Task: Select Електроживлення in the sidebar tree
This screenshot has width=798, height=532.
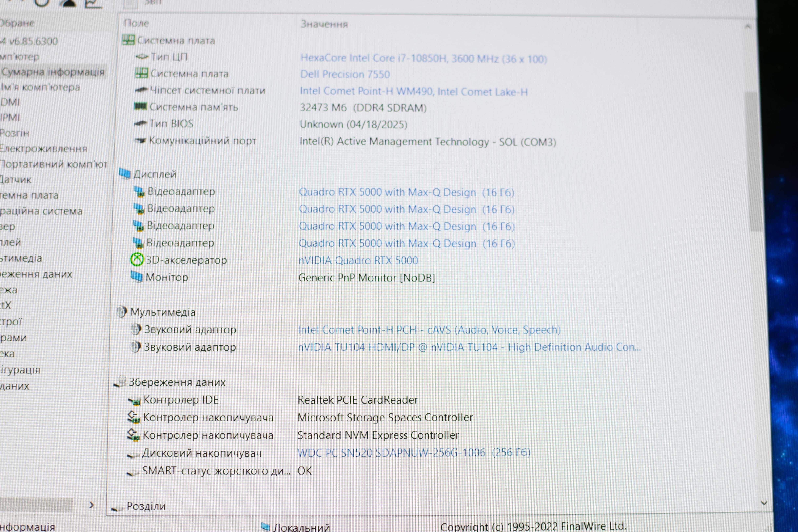Action: pos(43,149)
